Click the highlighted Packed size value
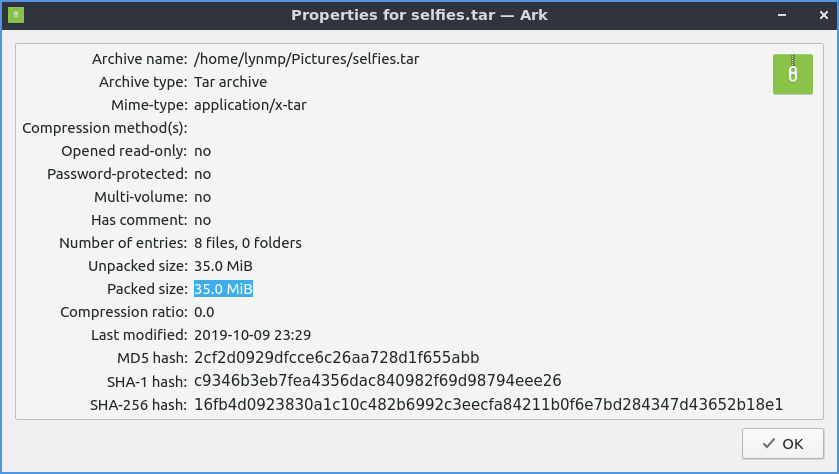 tap(223, 289)
